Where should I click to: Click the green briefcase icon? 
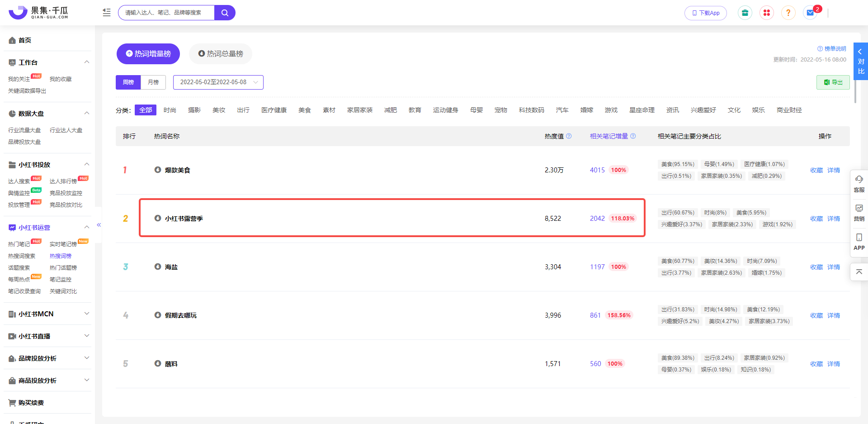745,13
